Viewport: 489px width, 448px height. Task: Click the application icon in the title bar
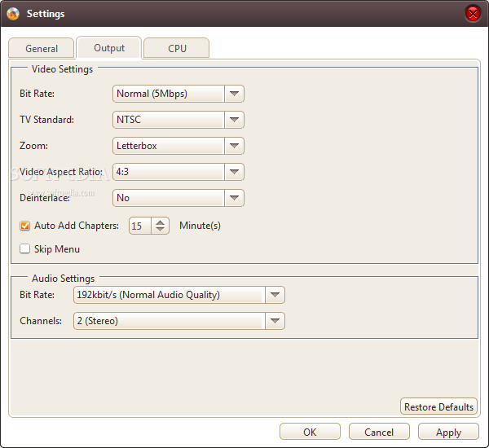[13, 14]
